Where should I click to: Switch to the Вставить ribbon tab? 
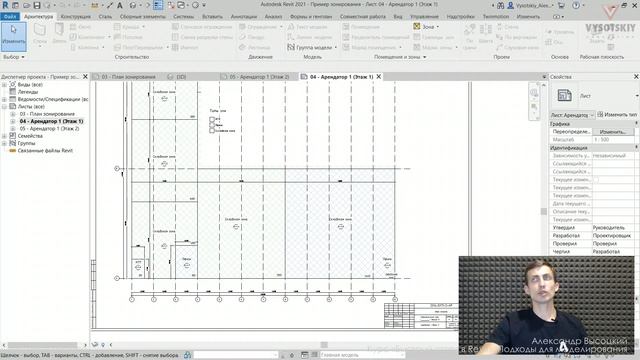click(212, 16)
